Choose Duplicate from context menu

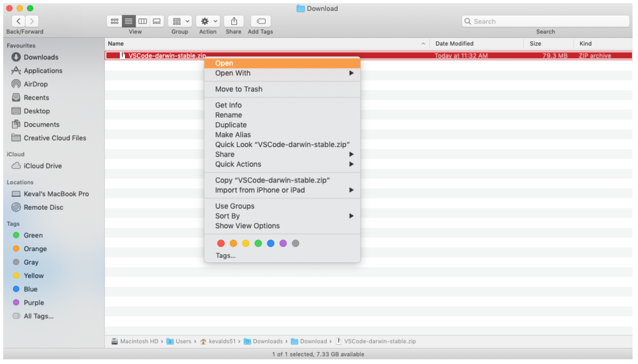(x=282, y=125)
